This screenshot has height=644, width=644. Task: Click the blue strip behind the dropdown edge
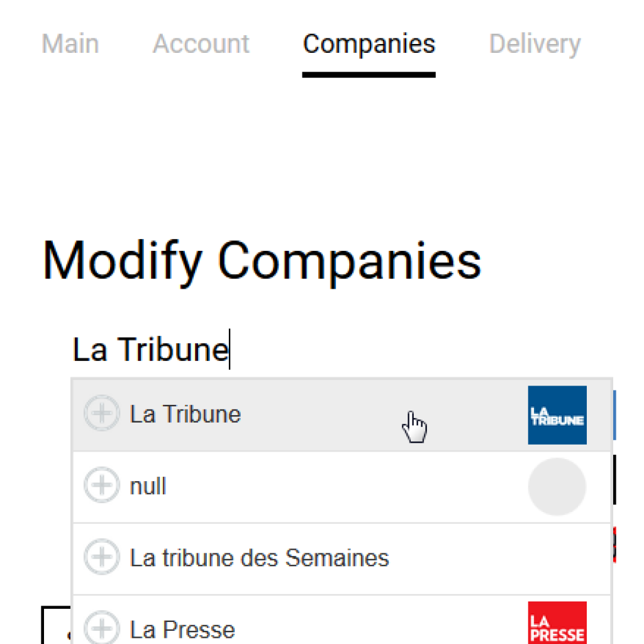click(x=614, y=415)
